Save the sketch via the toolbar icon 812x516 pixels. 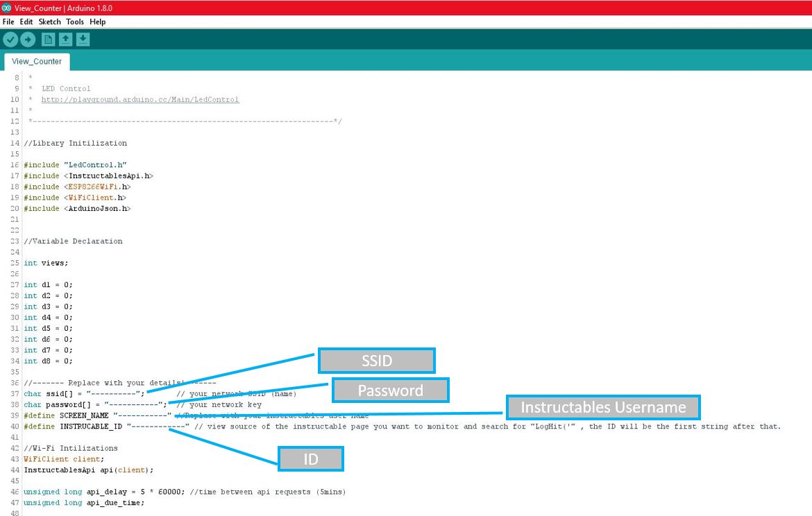pyautogui.click(x=83, y=39)
